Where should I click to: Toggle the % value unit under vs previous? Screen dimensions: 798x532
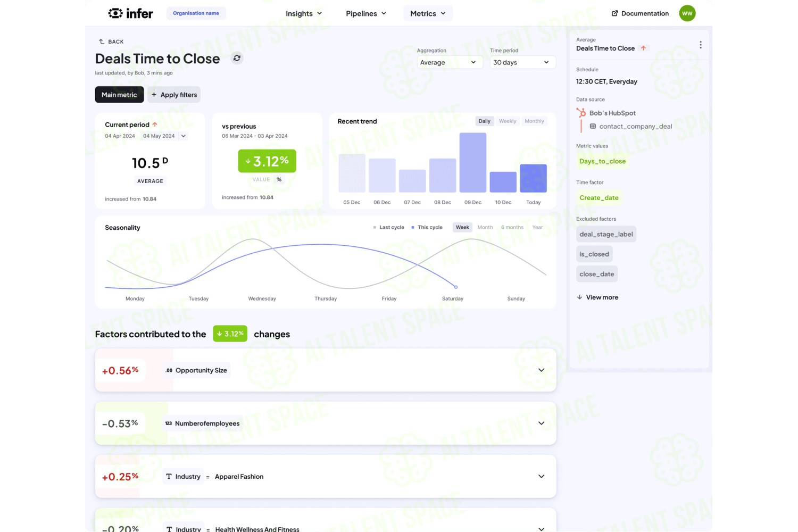[279, 180]
